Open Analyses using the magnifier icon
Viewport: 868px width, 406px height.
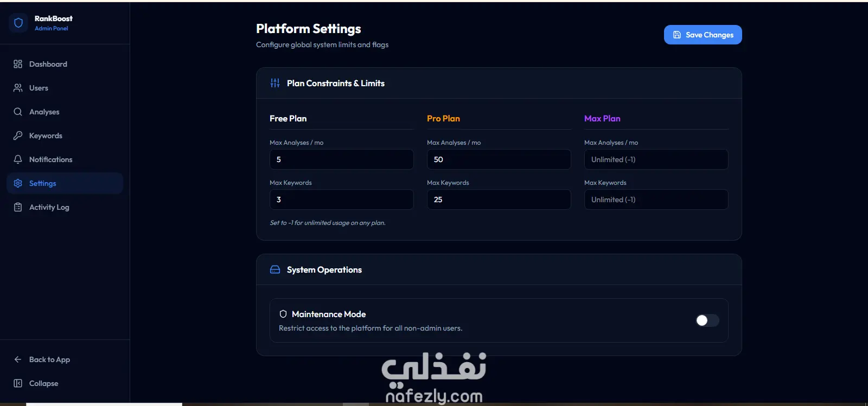coord(18,112)
